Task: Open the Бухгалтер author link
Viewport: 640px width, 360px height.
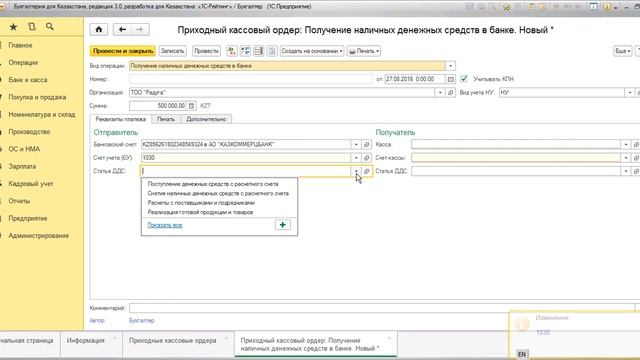Action: click(x=142, y=321)
